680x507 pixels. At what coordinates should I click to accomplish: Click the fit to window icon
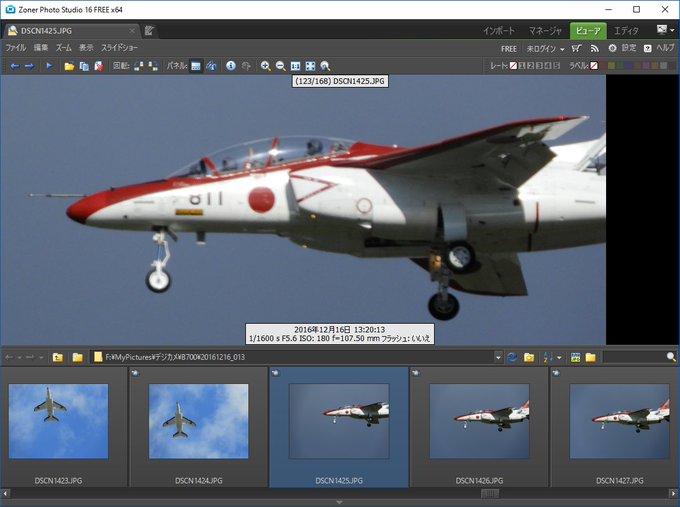click(310, 66)
